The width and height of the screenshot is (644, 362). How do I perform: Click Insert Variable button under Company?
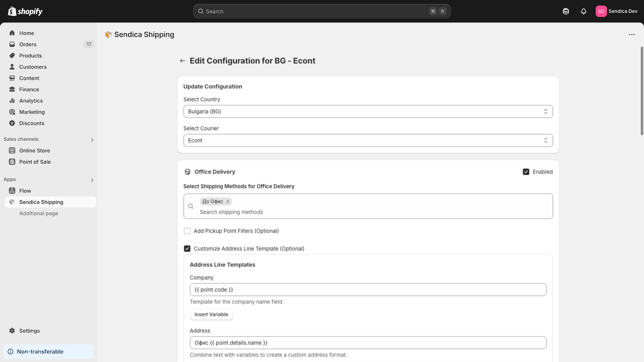coord(211,315)
